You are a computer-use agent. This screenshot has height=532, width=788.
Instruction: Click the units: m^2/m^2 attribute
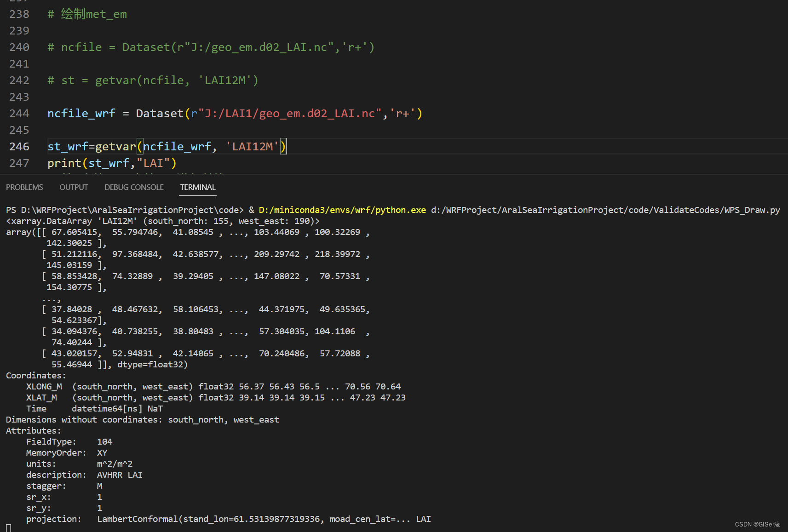[79, 464]
